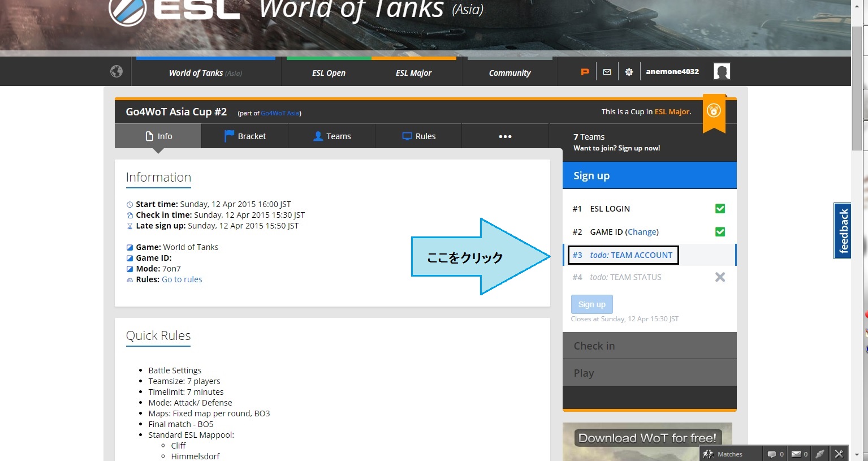Open the Teams tab
Viewport: 868px width, 461px height.
[332, 136]
